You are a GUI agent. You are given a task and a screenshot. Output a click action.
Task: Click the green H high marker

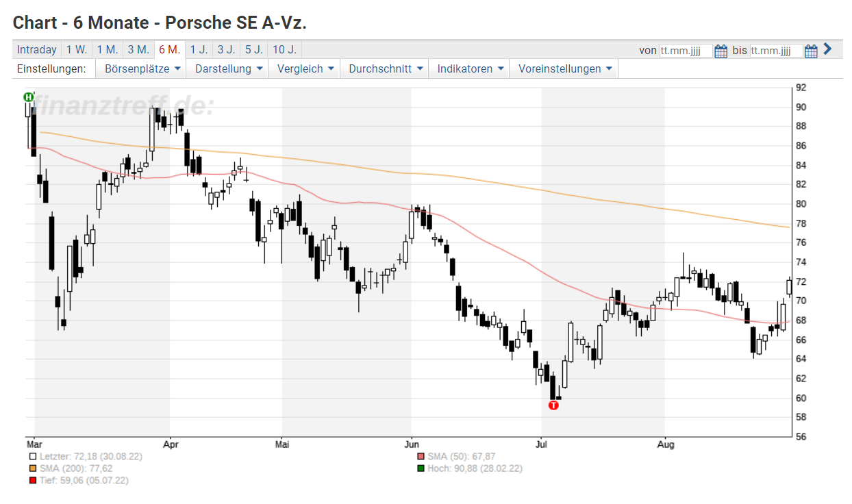pos(28,97)
